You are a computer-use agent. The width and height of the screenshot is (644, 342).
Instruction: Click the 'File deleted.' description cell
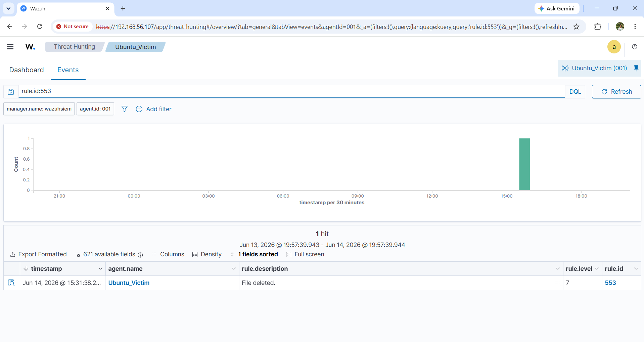point(401,283)
